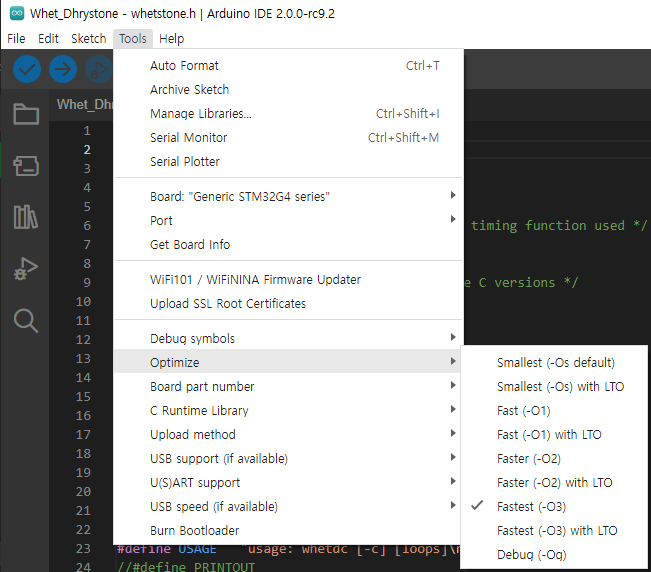This screenshot has height=572, width=651.
Task: Expand USB support (if available) submenu
Action: 288,459
